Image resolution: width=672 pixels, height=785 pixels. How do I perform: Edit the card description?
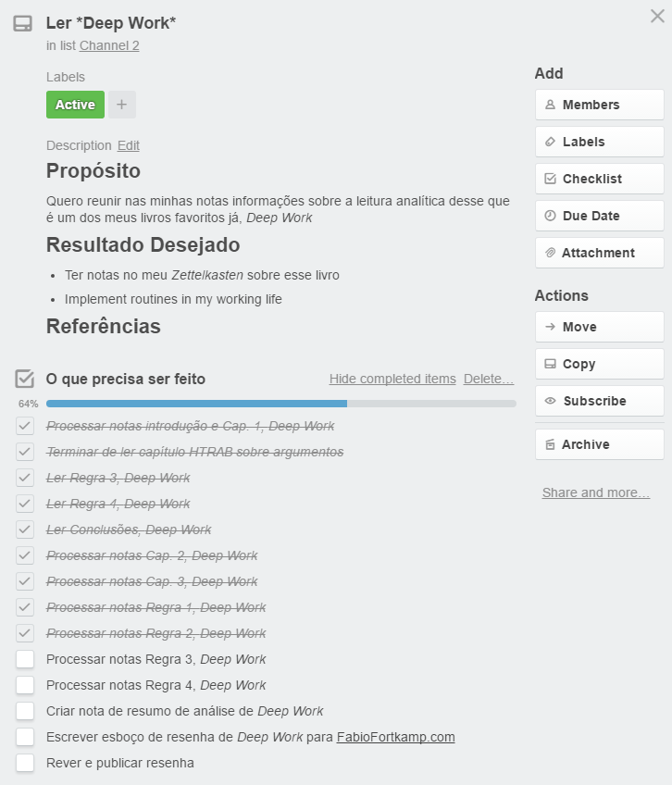click(129, 145)
